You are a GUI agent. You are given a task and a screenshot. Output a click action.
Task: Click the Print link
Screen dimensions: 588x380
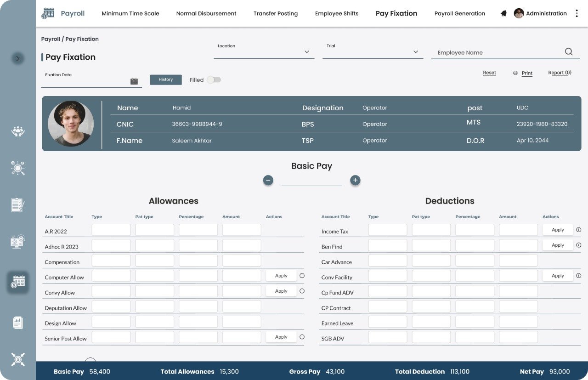coord(527,73)
